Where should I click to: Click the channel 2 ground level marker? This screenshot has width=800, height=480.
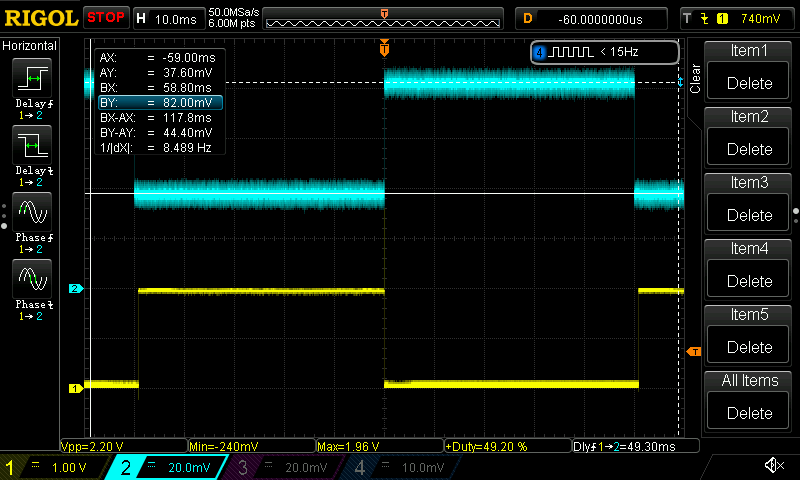[x=76, y=289]
